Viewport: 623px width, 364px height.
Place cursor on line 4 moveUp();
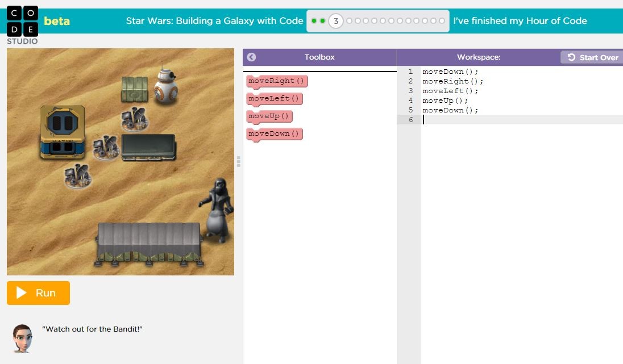445,101
